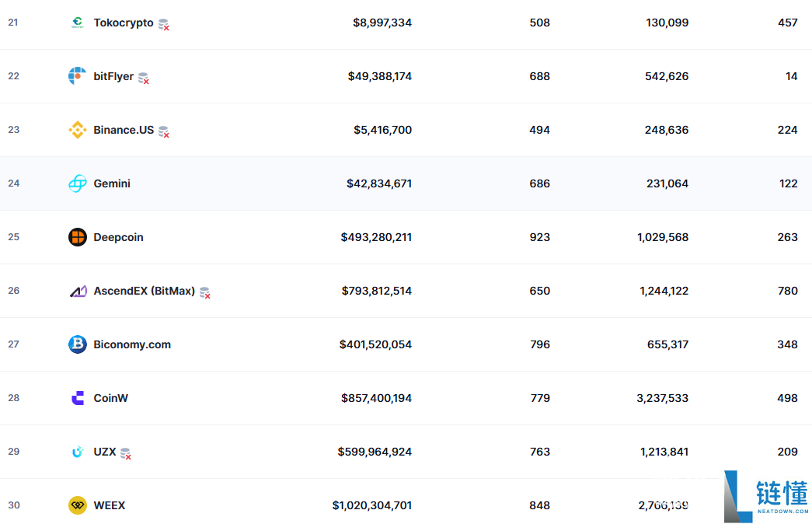Click the CoinW exchange logo
The width and height of the screenshot is (812, 524).
point(78,398)
